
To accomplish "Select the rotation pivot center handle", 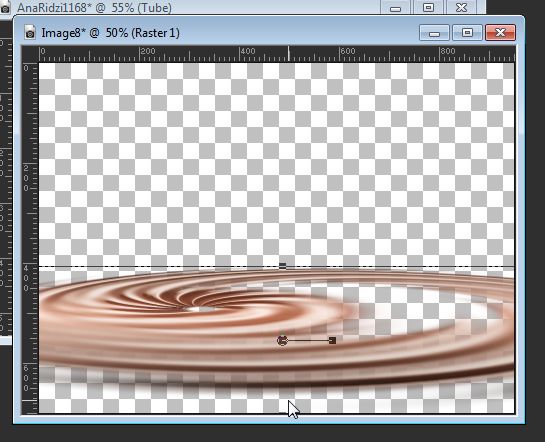I will [282, 341].
